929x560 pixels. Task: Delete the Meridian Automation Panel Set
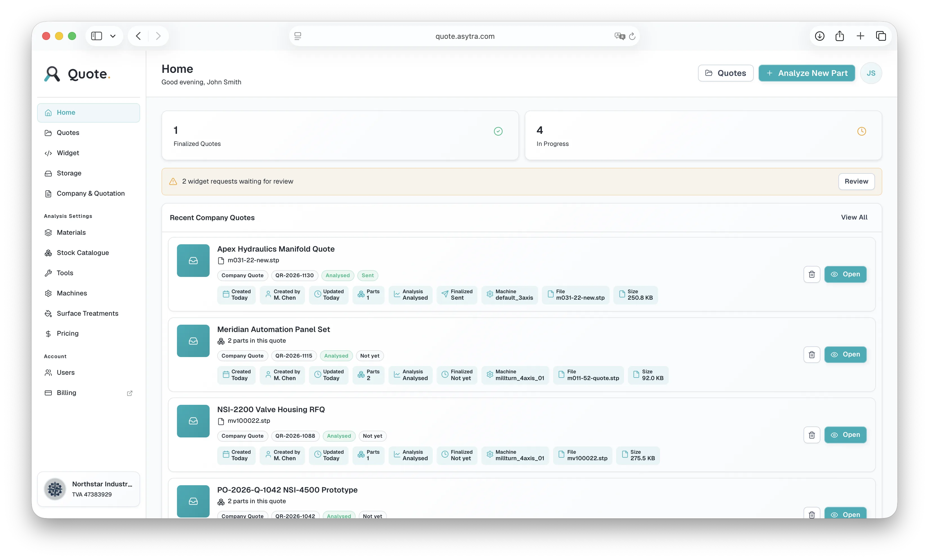(811, 354)
